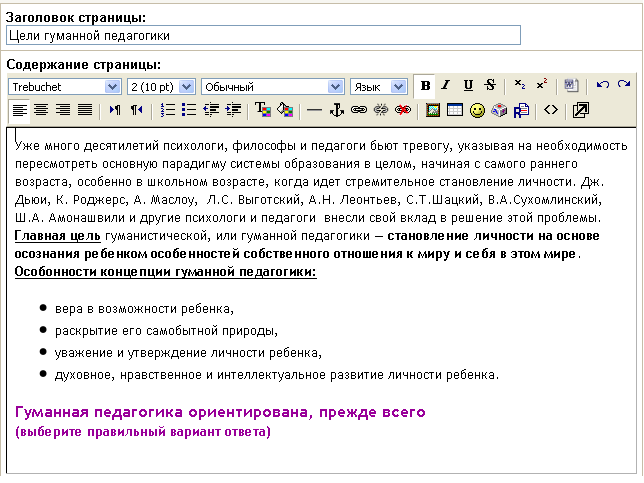Insert an anchor with anchor icon
The height and width of the screenshot is (483, 644).
[x=337, y=110]
